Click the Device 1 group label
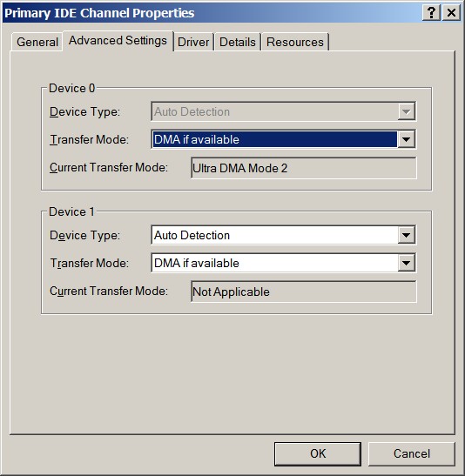465x476 pixels. pyautogui.click(x=72, y=211)
